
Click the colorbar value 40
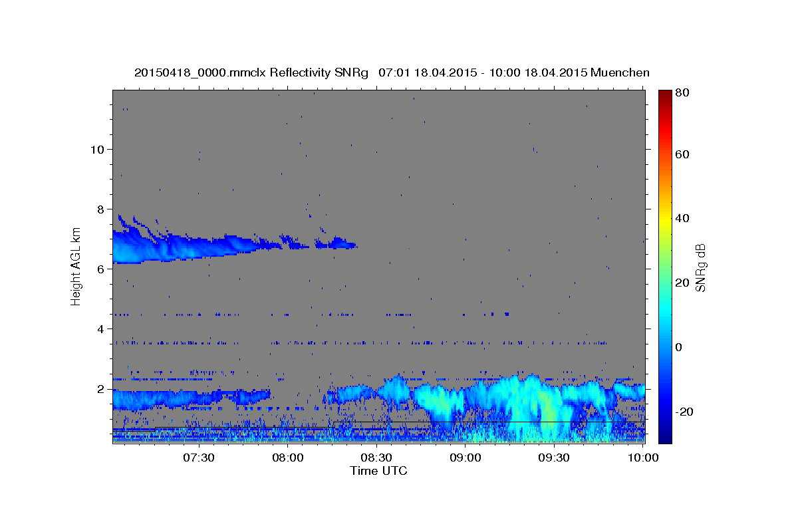[x=682, y=218]
